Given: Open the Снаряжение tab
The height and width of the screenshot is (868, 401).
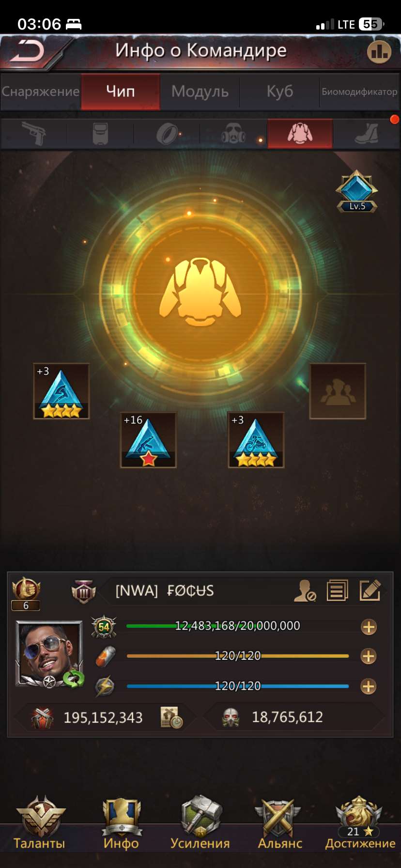Looking at the screenshot, I should [41, 91].
